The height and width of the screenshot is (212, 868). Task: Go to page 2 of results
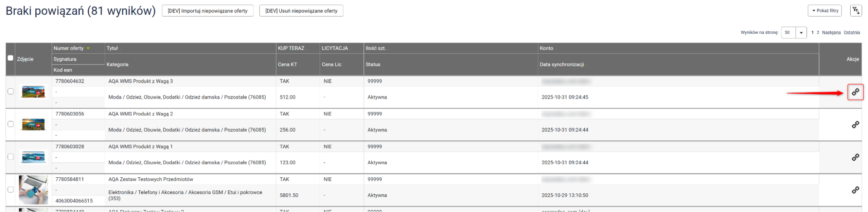point(818,33)
